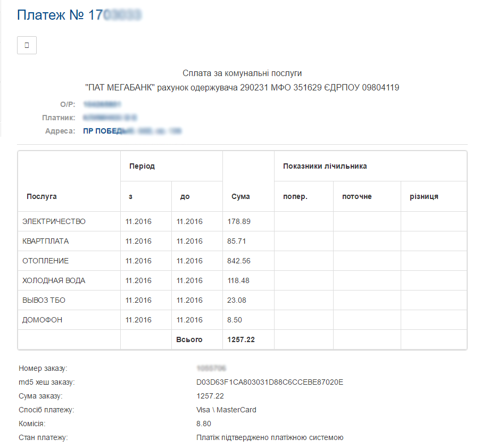481x448 pixels.
Task: Select the ВЫВОЗ ТБО service row
Action: pos(44,300)
